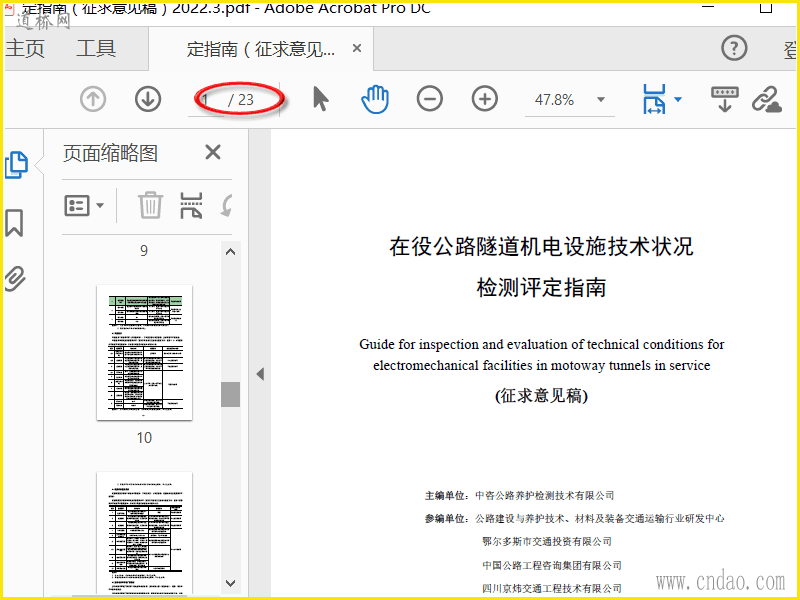Zoom out with the minus button
The width and height of the screenshot is (800, 600).
point(430,99)
